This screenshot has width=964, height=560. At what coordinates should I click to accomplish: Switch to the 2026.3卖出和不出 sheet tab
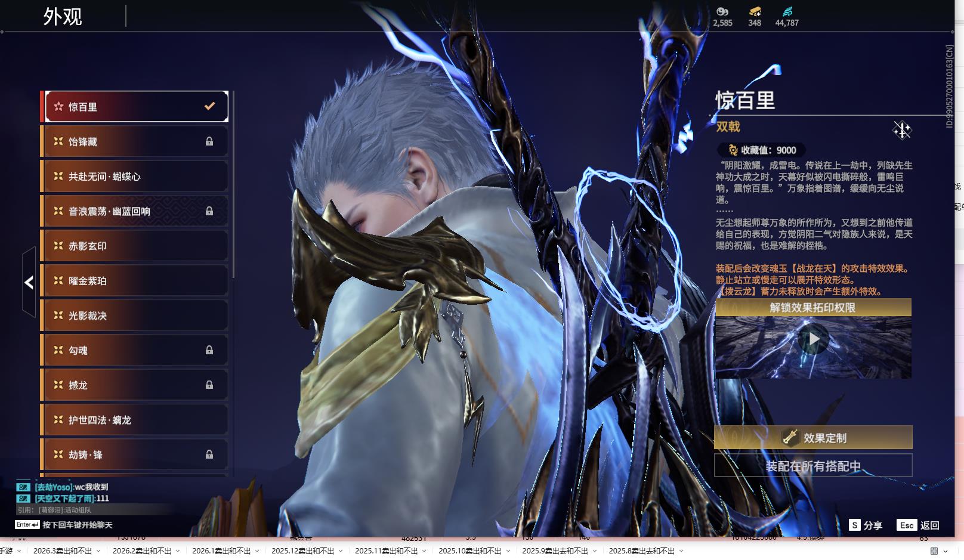[x=63, y=551]
